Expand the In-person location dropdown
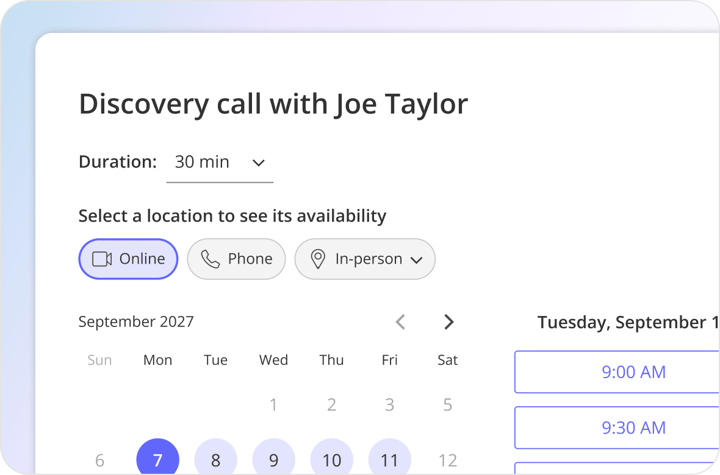This screenshot has width=720, height=475. pos(365,259)
